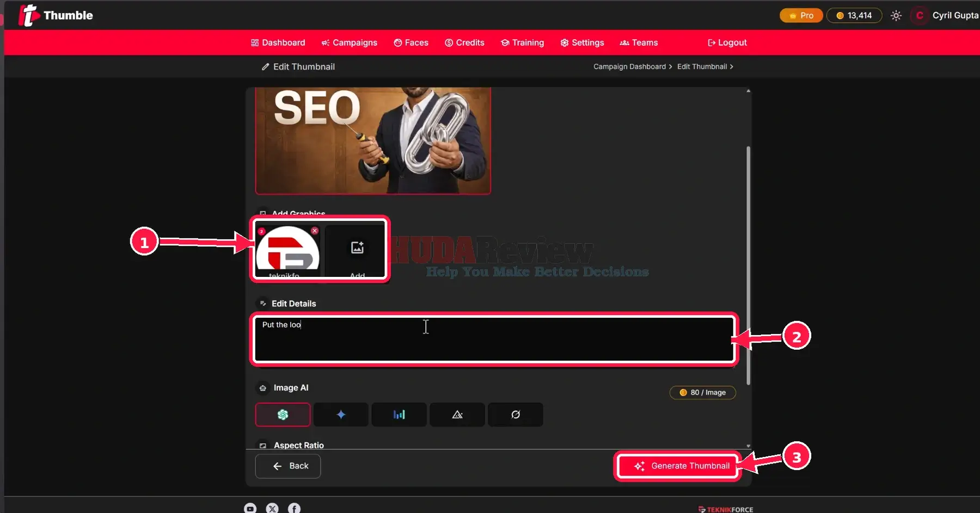Click the Thumble logo
This screenshot has width=980, height=513.
[x=56, y=15]
